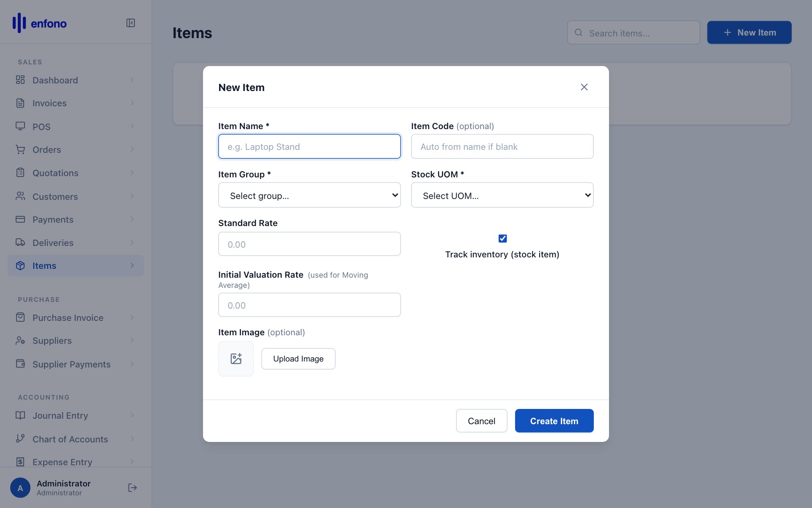Screen dimensions: 812x508
Task: Expand the Journal Entry chevron
Action: [x=132, y=415]
